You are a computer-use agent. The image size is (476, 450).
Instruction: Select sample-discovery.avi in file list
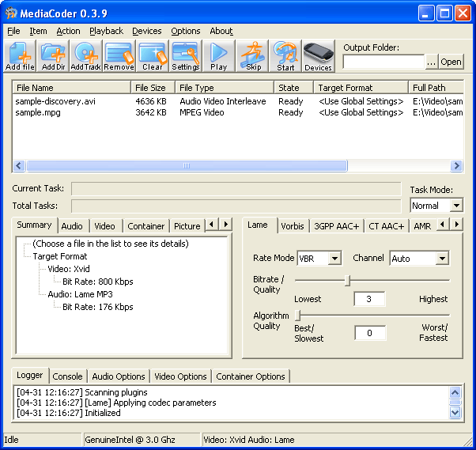(55, 101)
